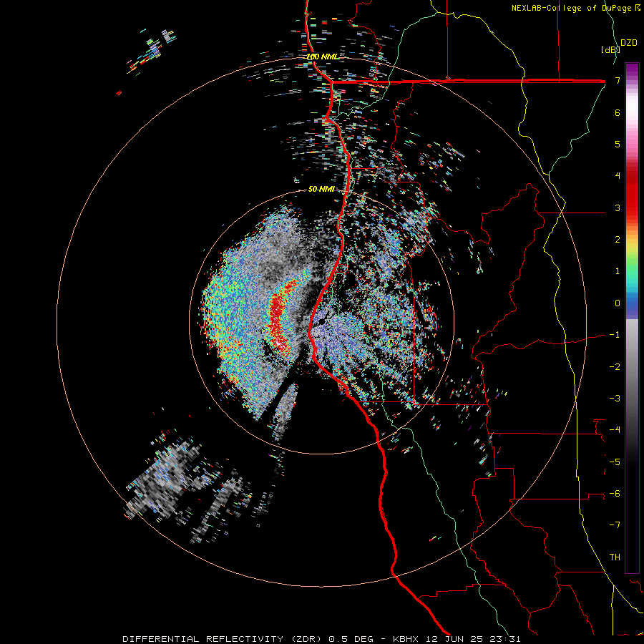The image size is (644, 644).
Task: Click the 100 NMI range ring label
Action: [x=322, y=57]
